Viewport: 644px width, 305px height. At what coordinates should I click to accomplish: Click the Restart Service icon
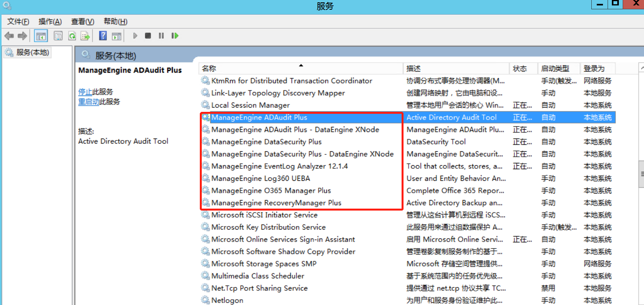[175, 36]
